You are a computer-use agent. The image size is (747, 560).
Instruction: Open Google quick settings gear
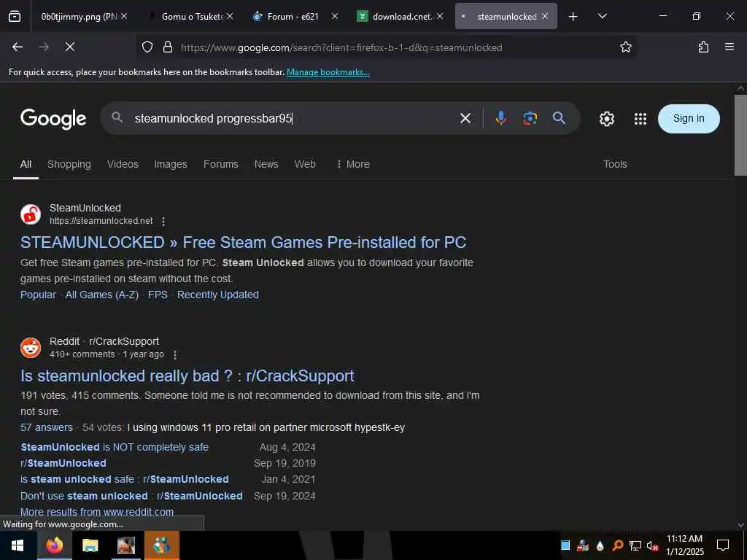(606, 119)
